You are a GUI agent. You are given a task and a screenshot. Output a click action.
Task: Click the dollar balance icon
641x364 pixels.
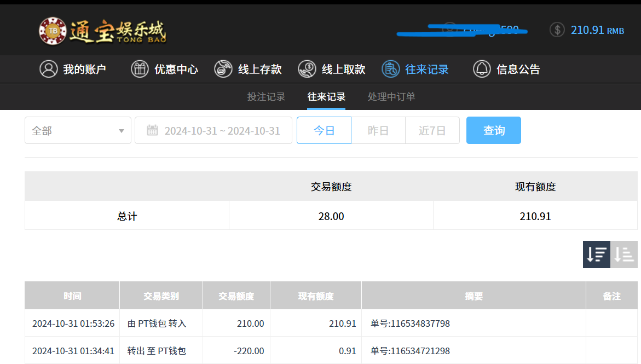point(557,30)
